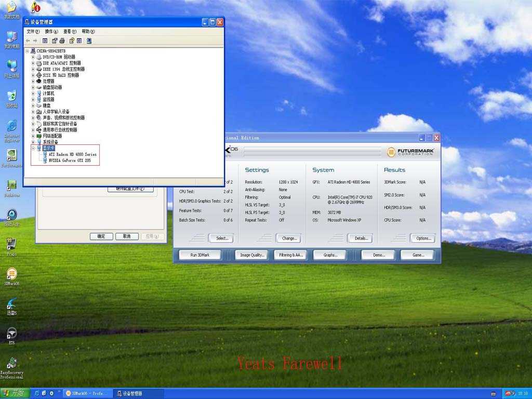The width and height of the screenshot is (532, 399).
Task: Click the help icon in Device Manager toolbar
Action: pos(72,41)
